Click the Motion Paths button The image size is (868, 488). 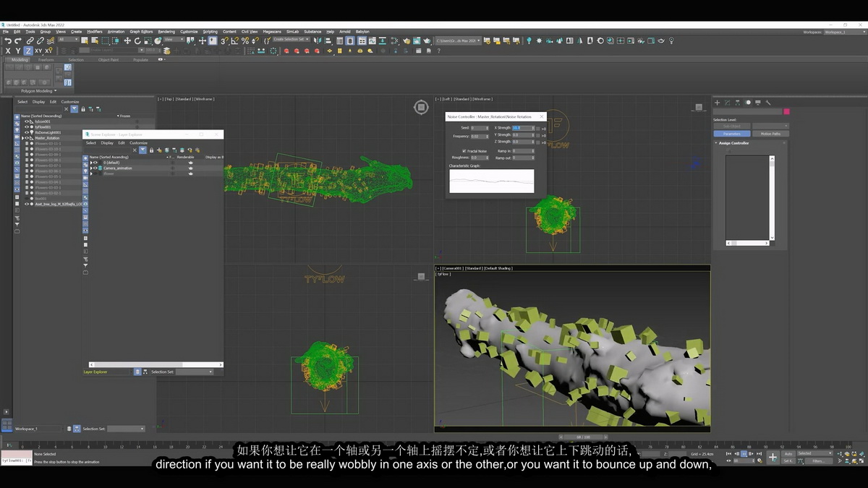[770, 134]
